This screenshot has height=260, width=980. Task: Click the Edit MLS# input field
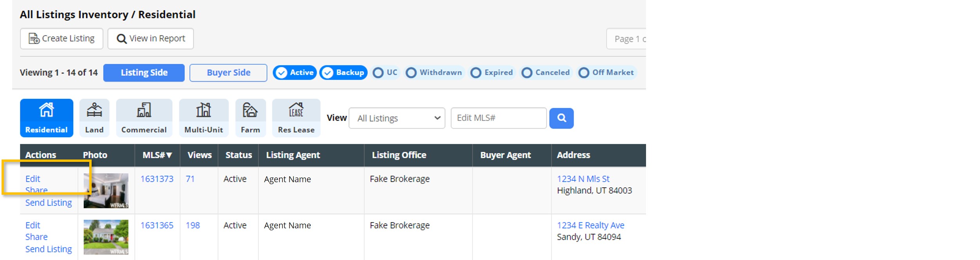(x=498, y=118)
